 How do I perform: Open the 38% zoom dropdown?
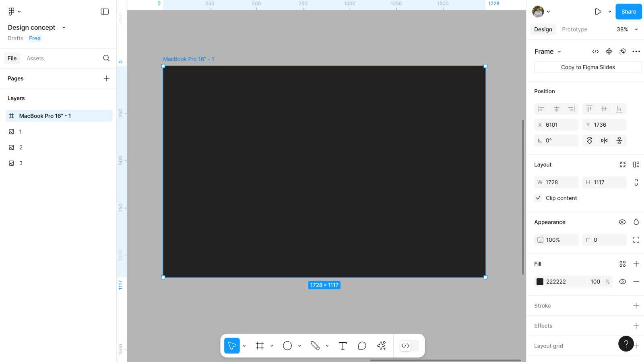[627, 29]
